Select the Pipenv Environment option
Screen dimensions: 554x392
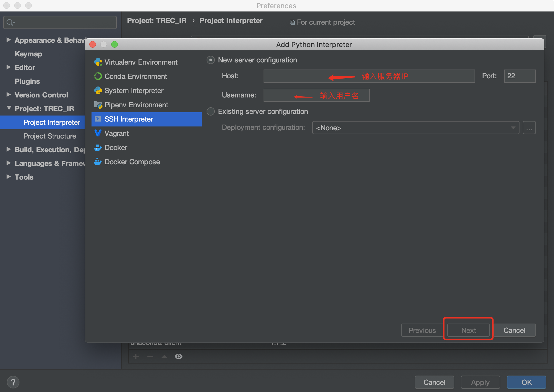pos(136,105)
